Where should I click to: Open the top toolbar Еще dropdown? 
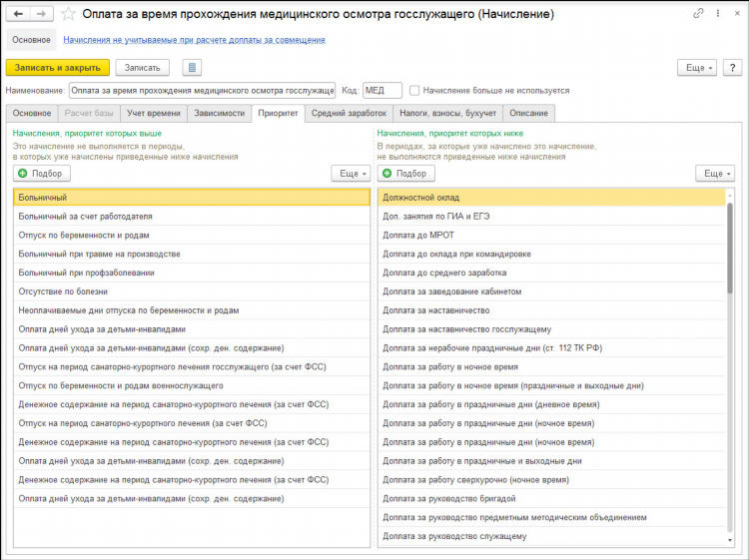tap(697, 68)
